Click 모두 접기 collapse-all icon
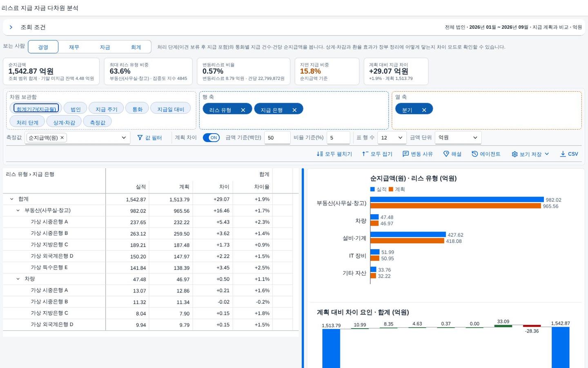Screen dimensions: 588x368 point(365,154)
